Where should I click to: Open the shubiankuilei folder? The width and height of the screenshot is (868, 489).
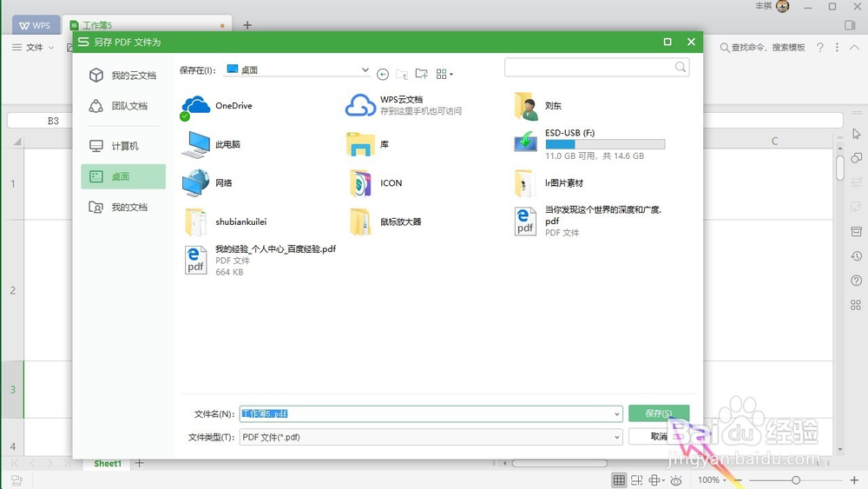coord(225,222)
